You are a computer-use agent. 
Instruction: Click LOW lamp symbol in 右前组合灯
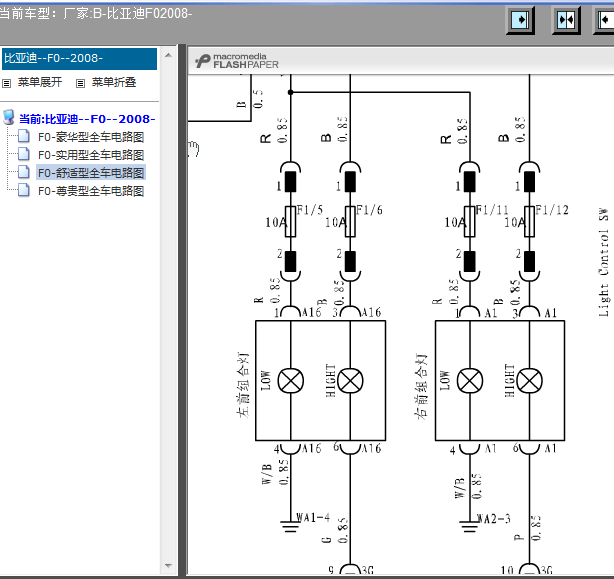pos(470,381)
